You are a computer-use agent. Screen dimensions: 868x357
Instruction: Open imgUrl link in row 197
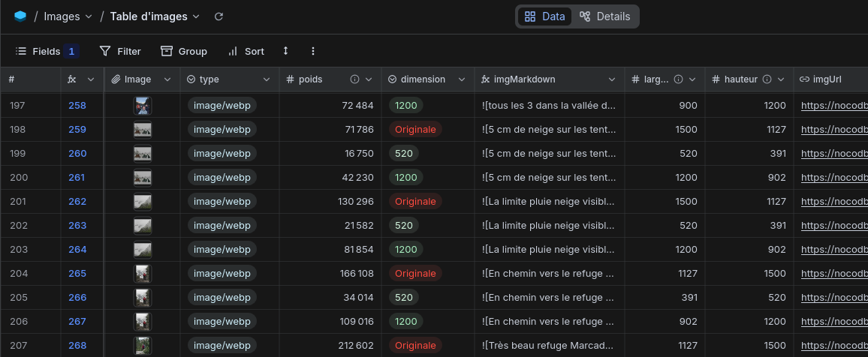coord(834,106)
